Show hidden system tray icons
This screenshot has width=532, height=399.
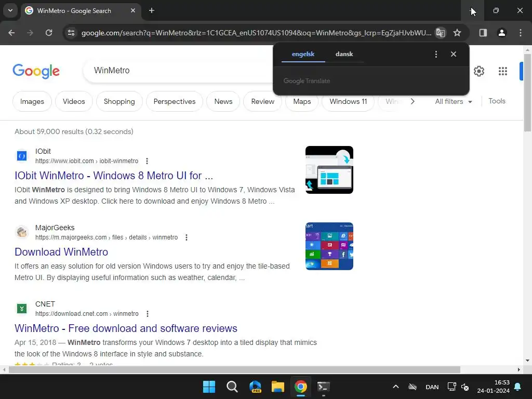point(395,387)
